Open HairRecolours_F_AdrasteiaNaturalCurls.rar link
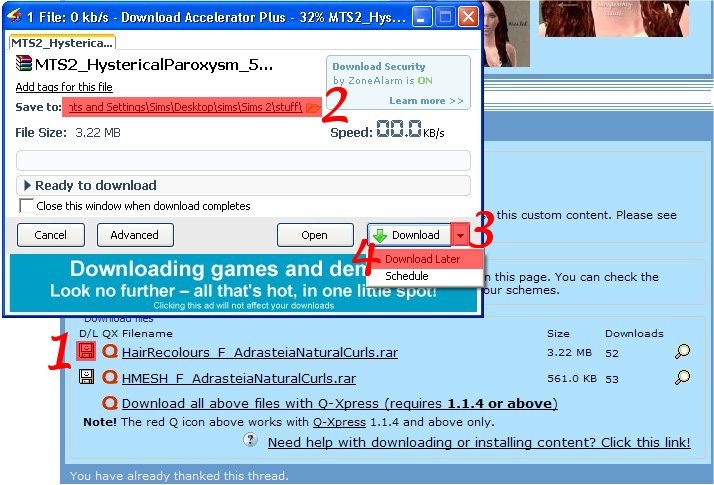The height and width of the screenshot is (485, 714). (x=260, y=352)
